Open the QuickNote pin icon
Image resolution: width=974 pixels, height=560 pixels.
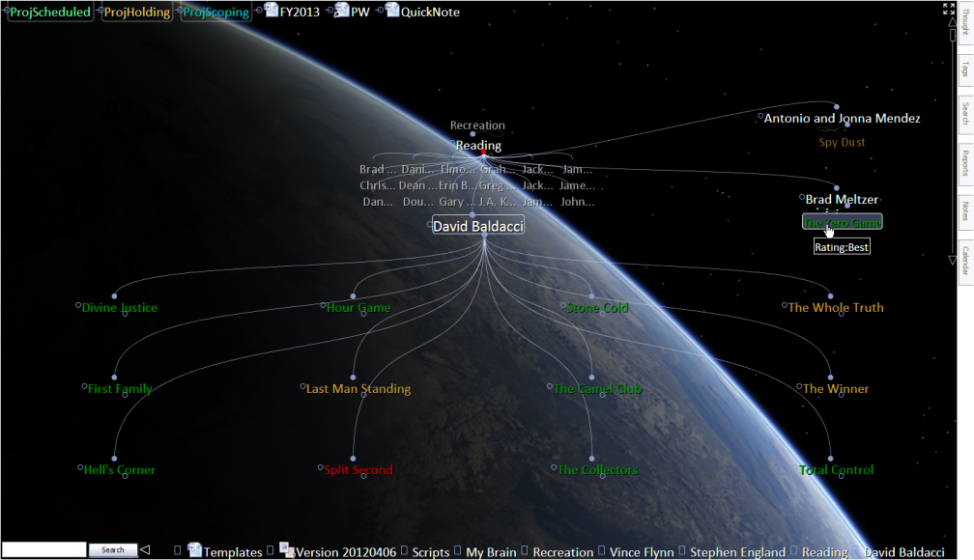coord(392,11)
